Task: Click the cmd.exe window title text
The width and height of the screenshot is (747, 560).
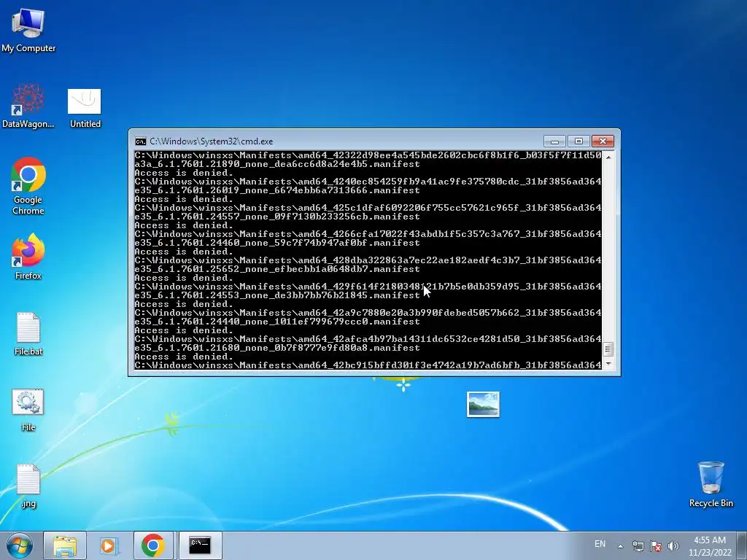Action: coord(212,141)
